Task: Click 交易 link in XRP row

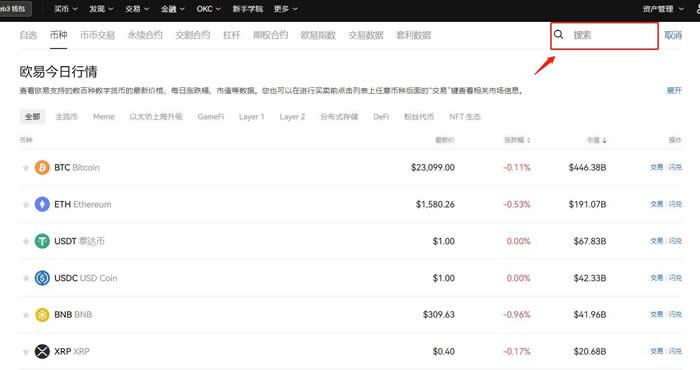Action: click(656, 351)
